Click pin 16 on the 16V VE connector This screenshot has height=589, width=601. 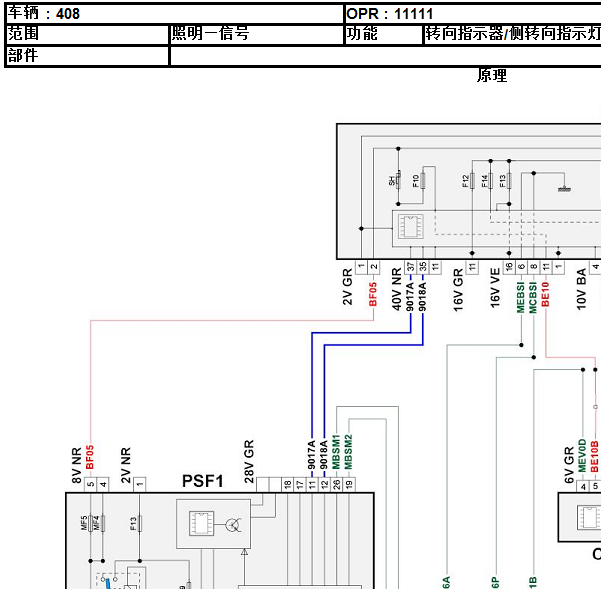(509, 267)
